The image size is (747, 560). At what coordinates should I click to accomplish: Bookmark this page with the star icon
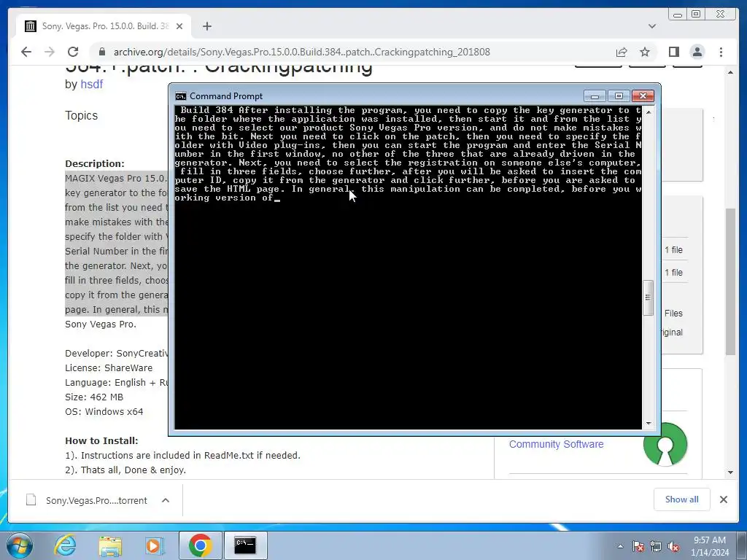click(645, 52)
